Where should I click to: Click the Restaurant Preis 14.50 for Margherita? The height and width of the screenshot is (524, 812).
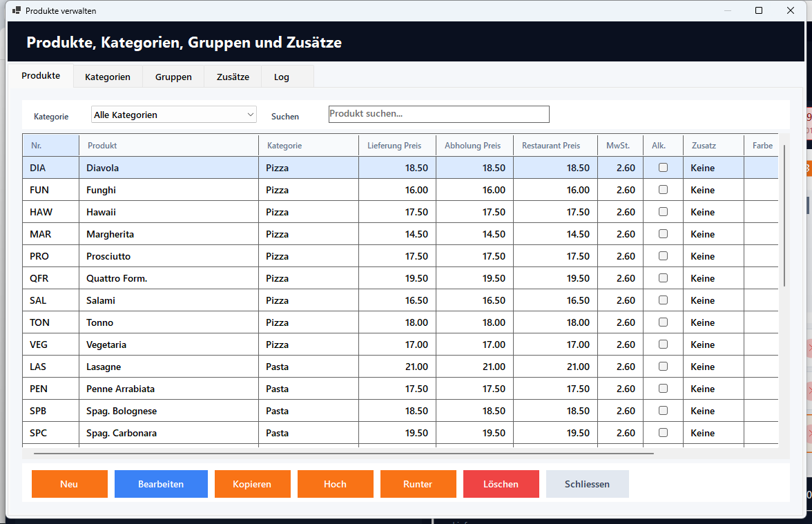point(555,234)
